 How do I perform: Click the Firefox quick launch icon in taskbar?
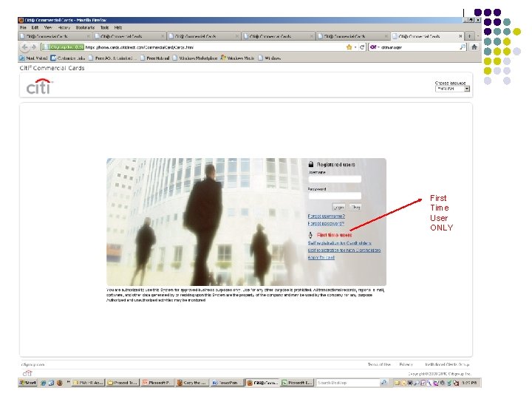pyautogui.click(x=60, y=383)
